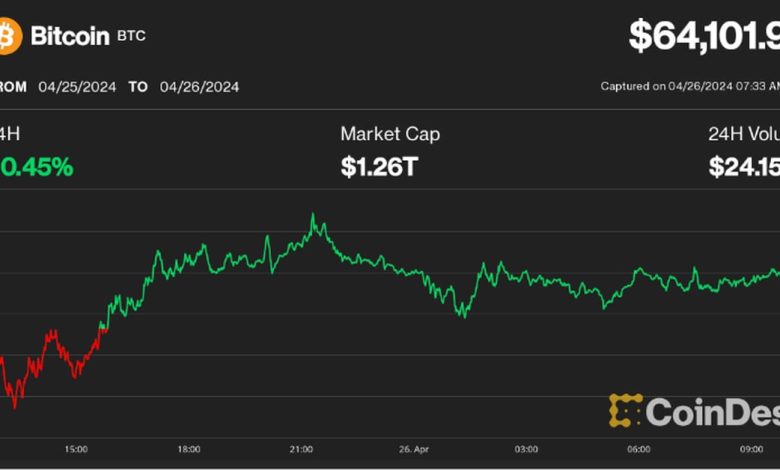Click the BTC ticker symbol
Viewport: 780px width, 470px height.
pyautogui.click(x=131, y=36)
